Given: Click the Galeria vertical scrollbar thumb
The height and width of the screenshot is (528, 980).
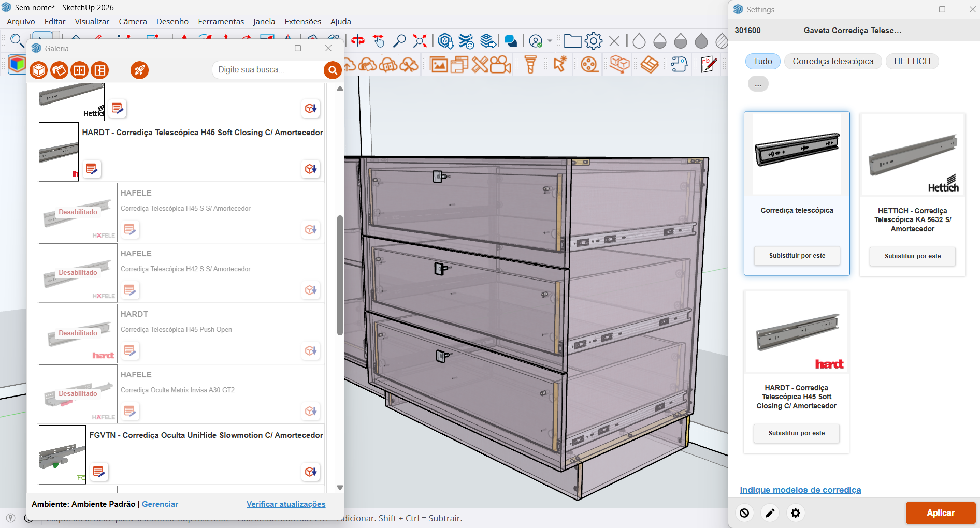Looking at the screenshot, I should click(x=340, y=275).
